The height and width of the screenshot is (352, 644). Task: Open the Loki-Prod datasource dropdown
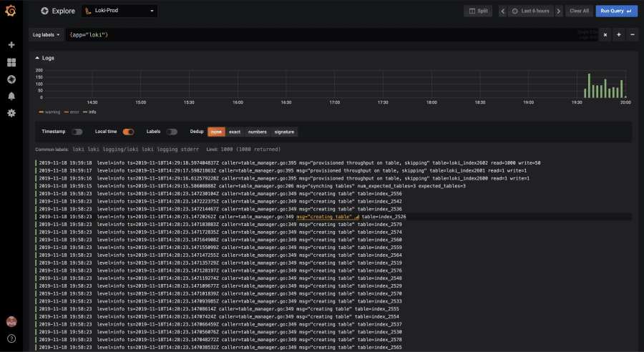click(119, 11)
